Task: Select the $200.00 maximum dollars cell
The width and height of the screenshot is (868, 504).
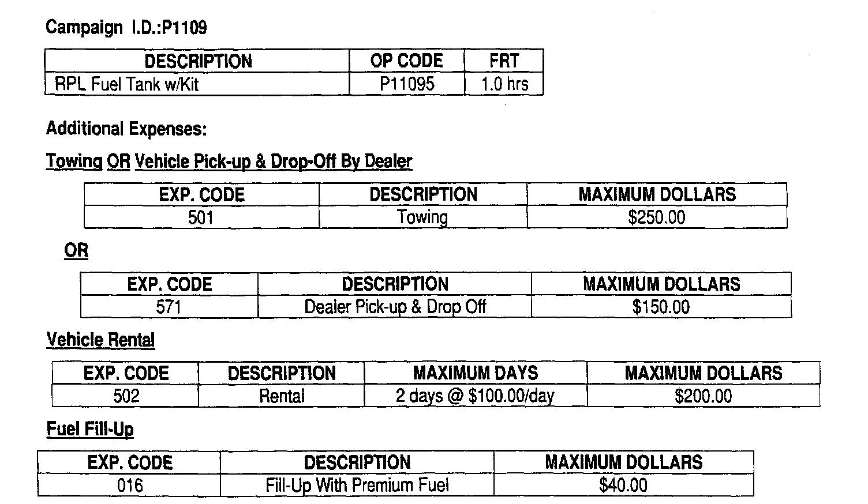Action: click(x=703, y=396)
